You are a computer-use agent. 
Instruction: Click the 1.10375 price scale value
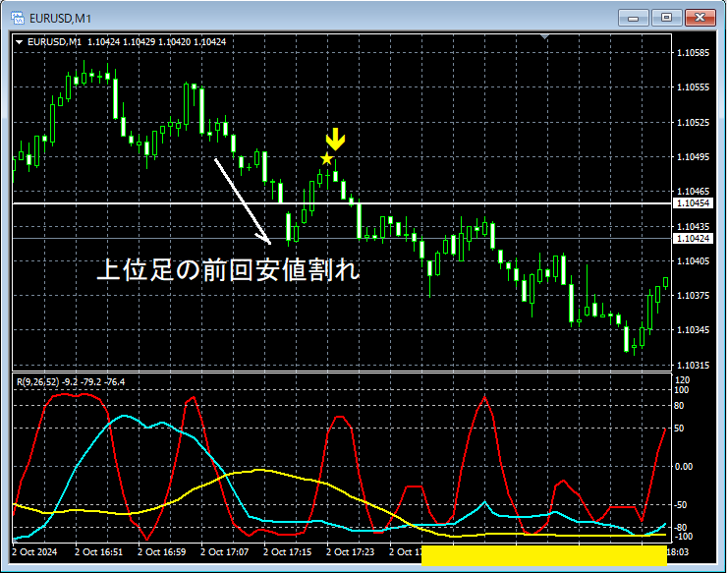coord(694,296)
